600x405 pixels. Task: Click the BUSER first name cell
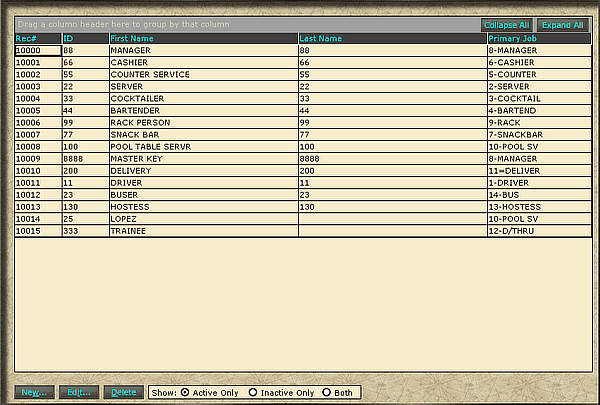[204, 195]
